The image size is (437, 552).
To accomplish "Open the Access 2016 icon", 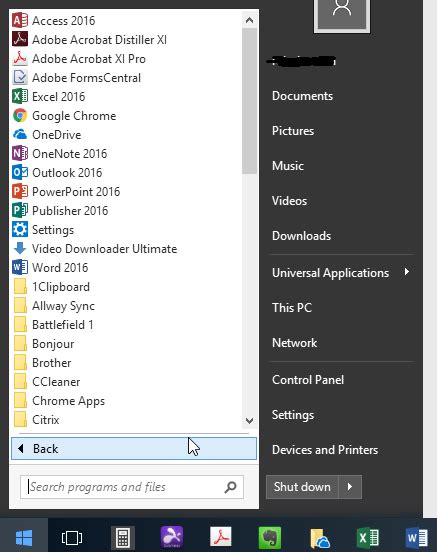I will 20,20.
